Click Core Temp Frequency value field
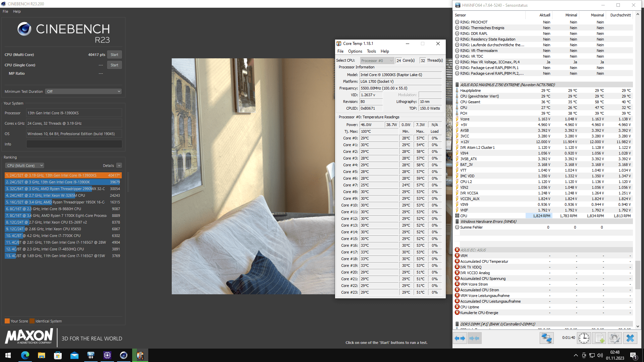Viewport: 644px width, 362px height. (x=400, y=88)
